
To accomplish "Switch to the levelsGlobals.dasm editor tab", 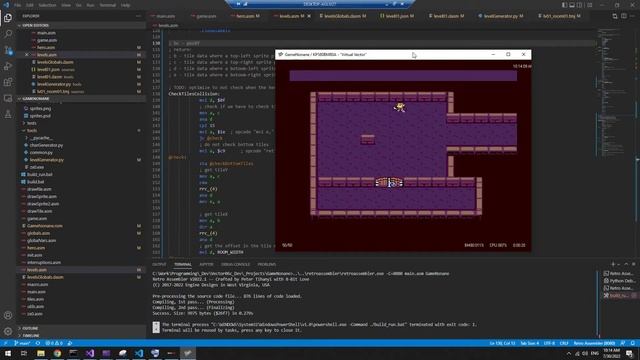I will [343, 16].
